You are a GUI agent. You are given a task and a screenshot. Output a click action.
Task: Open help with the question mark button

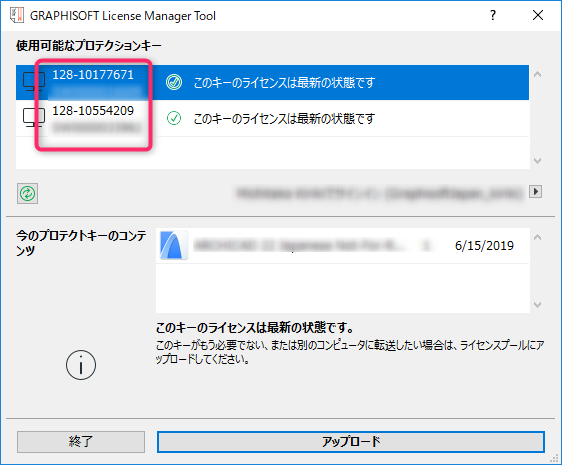[x=493, y=15]
